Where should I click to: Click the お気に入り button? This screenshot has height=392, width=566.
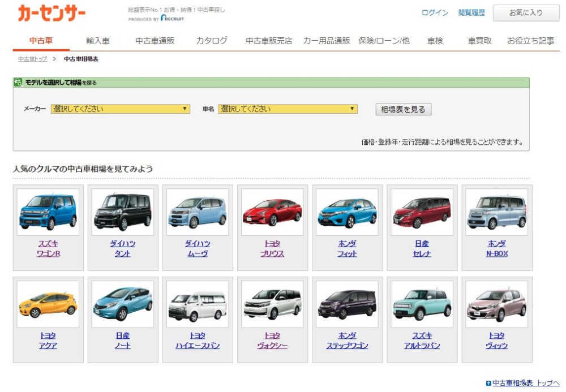[526, 12]
